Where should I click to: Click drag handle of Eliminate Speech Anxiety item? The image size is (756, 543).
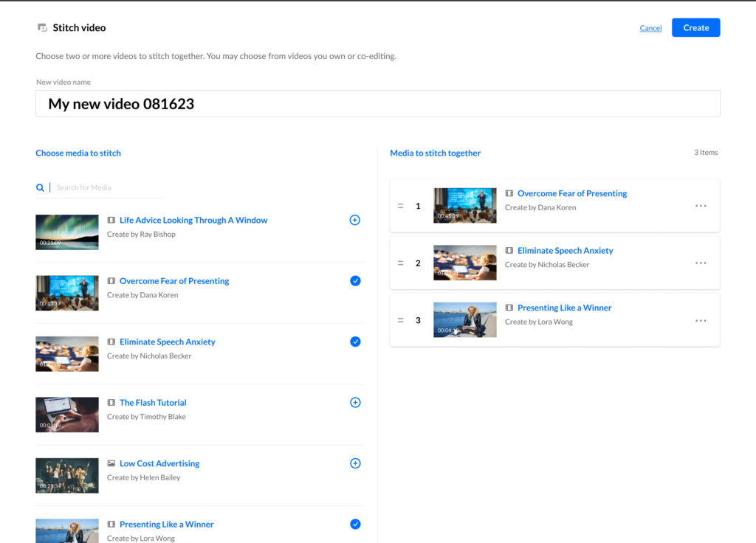(400, 263)
